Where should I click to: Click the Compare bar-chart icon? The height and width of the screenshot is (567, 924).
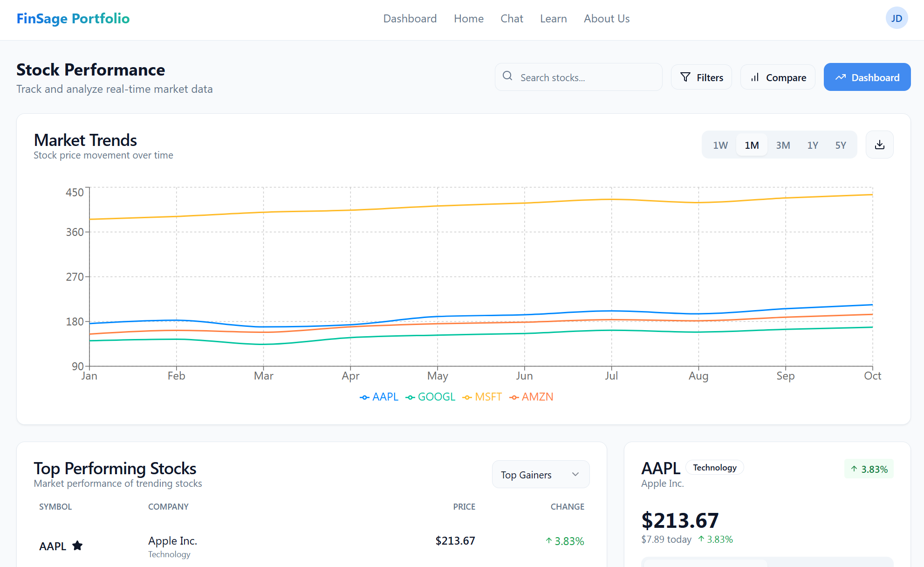click(755, 77)
